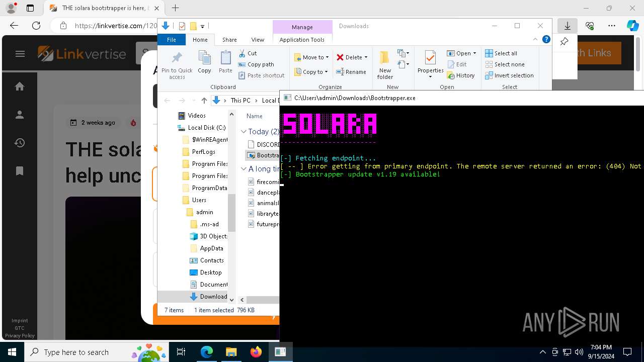This screenshot has width=644, height=362.
Task: Click Paste shortcut in the ribbon
Action: click(x=261, y=75)
